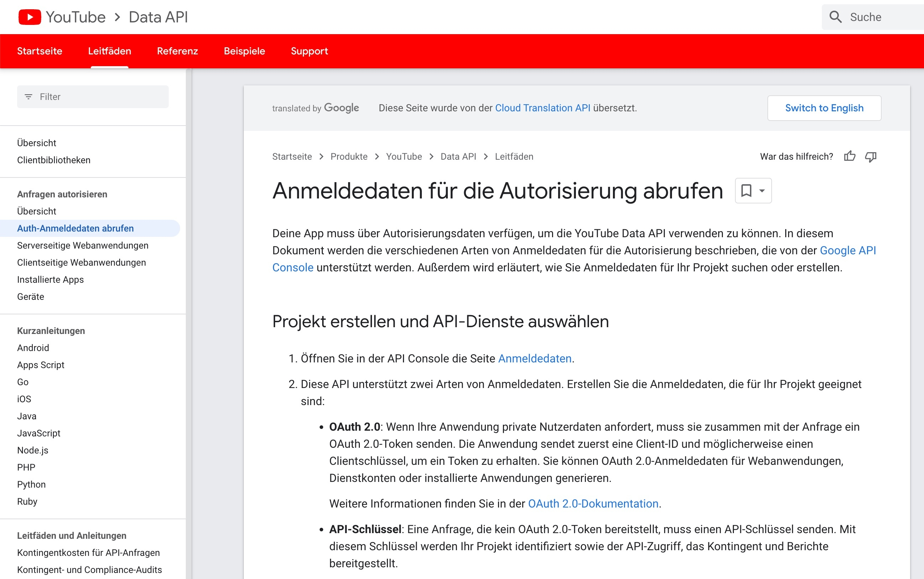Click the Kurzanleitungen section heading
The height and width of the screenshot is (579, 924).
point(51,330)
